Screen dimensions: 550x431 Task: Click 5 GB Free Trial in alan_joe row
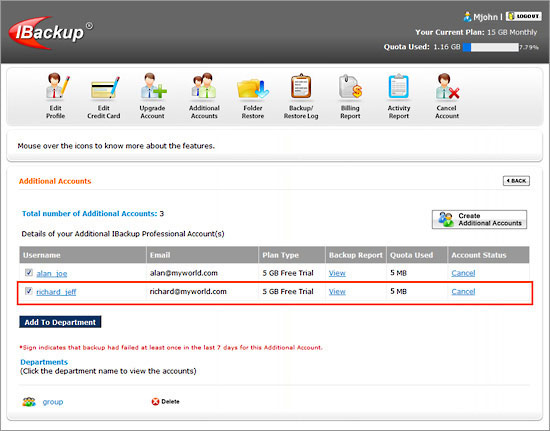(288, 273)
